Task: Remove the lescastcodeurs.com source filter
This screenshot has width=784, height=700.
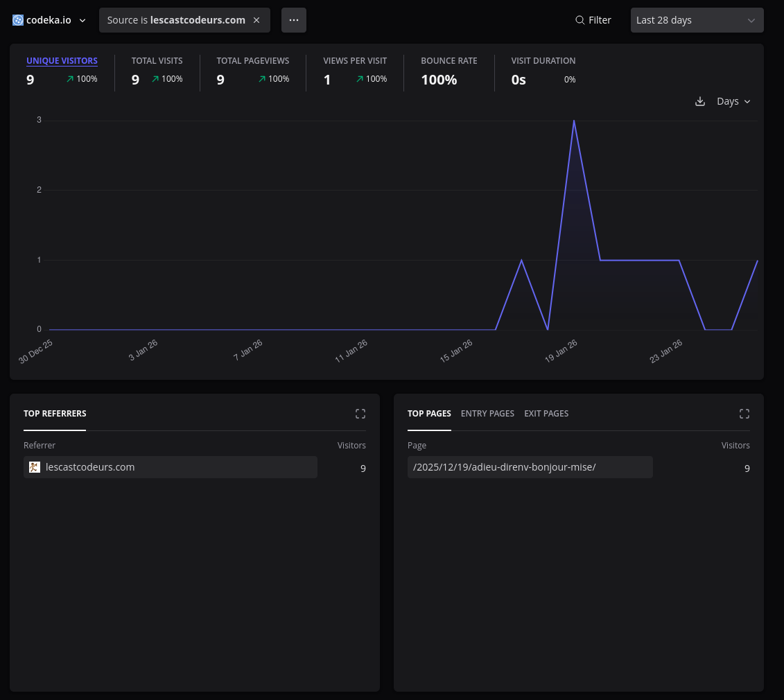Action: point(256,20)
